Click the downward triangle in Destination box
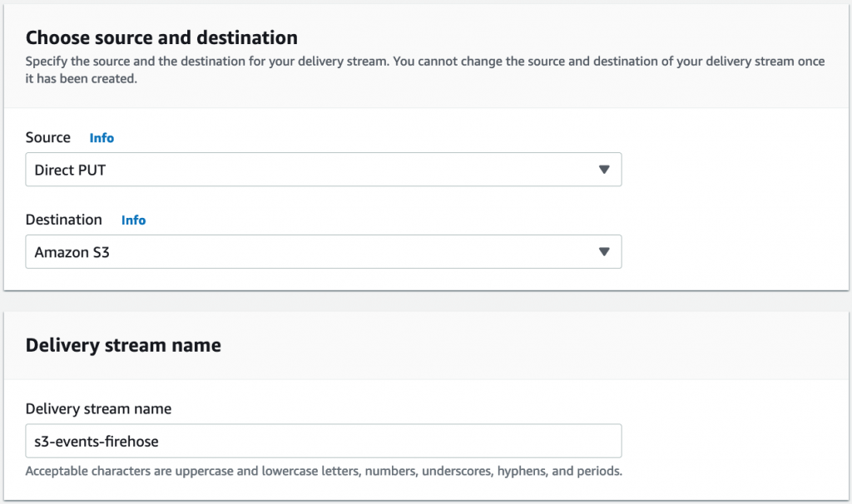 point(604,251)
